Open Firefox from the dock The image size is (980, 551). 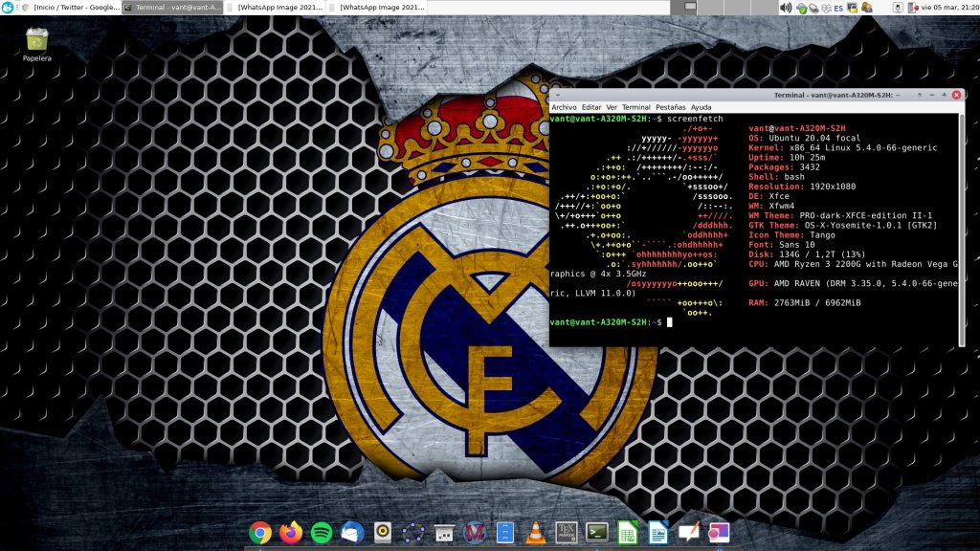coord(291,533)
